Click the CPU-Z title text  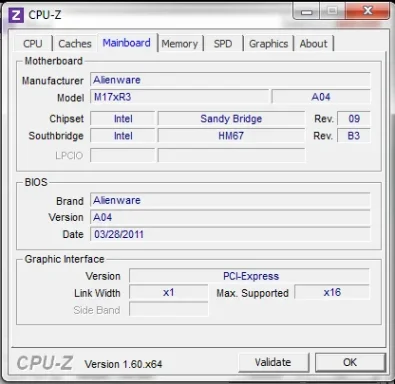(45, 15)
